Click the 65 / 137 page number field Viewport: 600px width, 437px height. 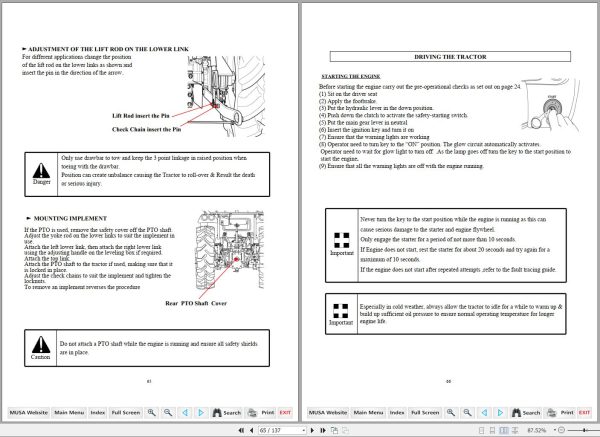click(x=280, y=430)
